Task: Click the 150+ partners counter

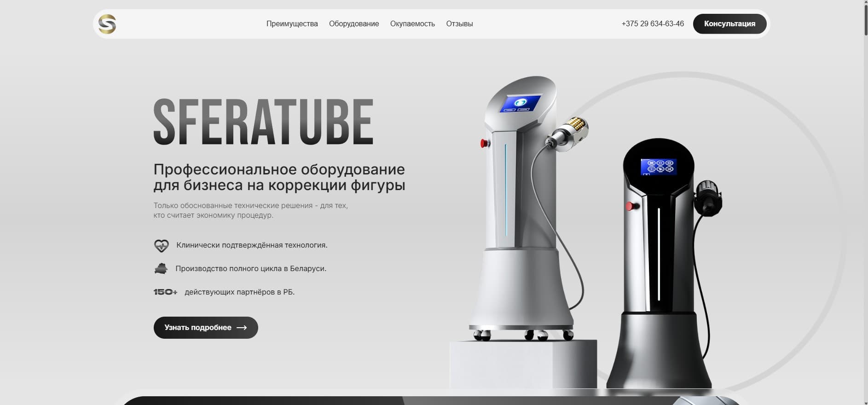Action: click(165, 292)
